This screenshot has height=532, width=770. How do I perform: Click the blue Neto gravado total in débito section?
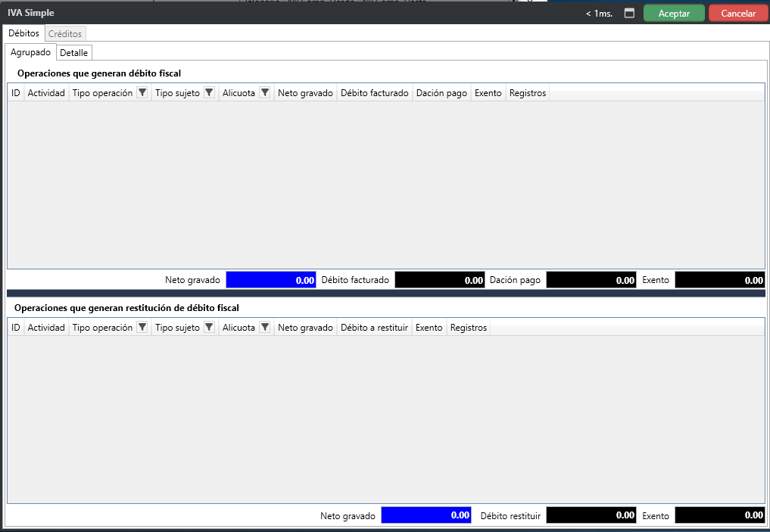click(x=271, y=280)
